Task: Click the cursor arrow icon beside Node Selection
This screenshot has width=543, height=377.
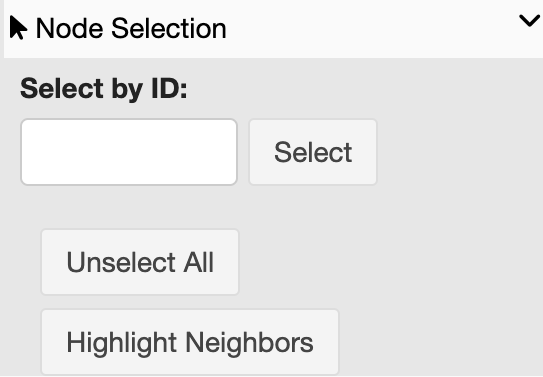Action: coord(18,28)
